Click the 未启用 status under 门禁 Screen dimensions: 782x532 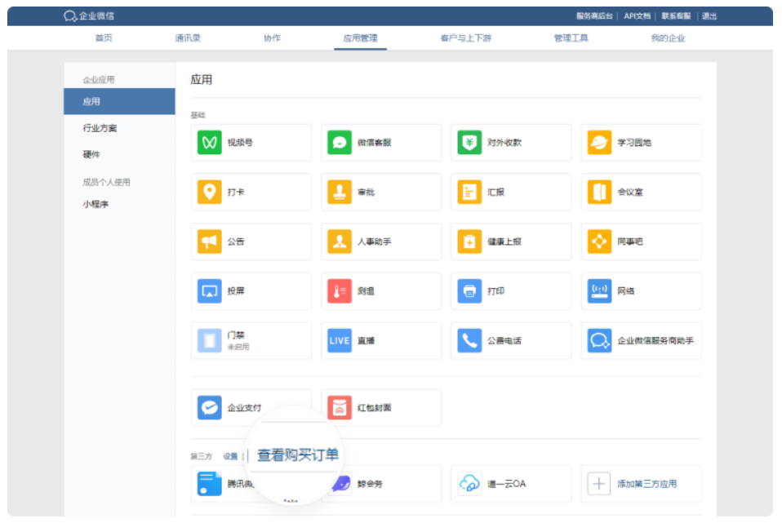pos(238,347)
